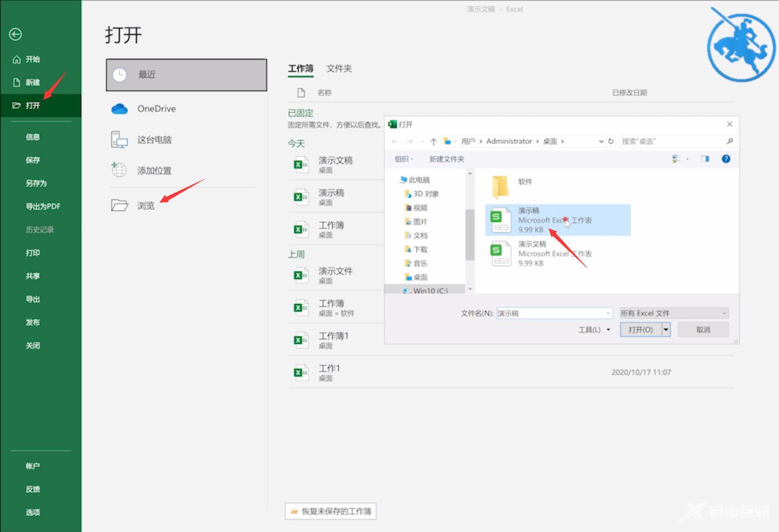Viewport: 779px width, 532px height.
Task: Select 音乐 folder in the tree
Action: point(416,263)
